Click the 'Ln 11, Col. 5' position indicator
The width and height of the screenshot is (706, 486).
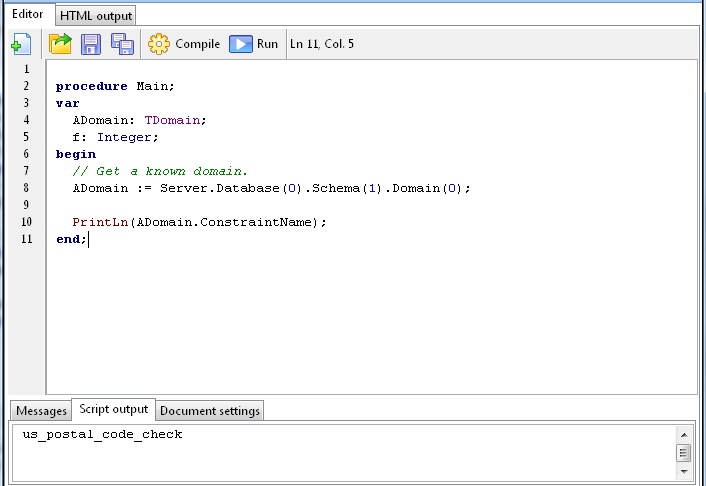(322, 44)
